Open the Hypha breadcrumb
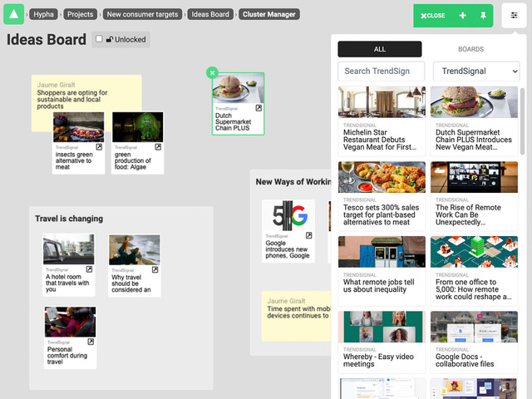Viewport: 532px width, 399px height. (x=43, y=14)
